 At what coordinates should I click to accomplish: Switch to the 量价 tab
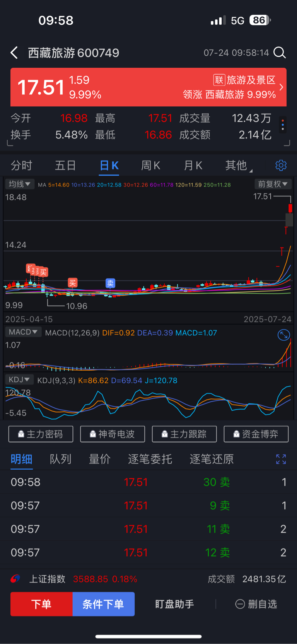(x=99, y=459)
